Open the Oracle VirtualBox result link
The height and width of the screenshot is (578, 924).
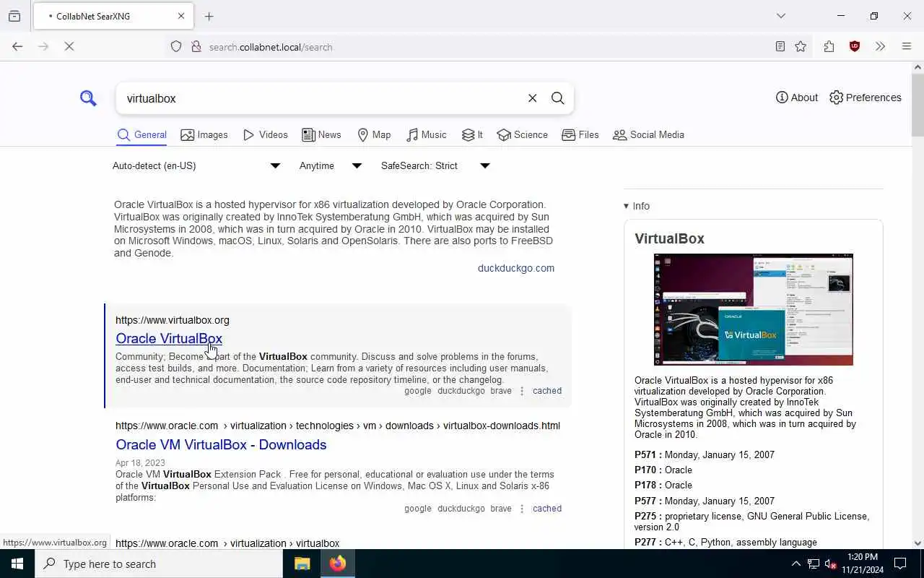pyautogui.click(x=169, y=338)
